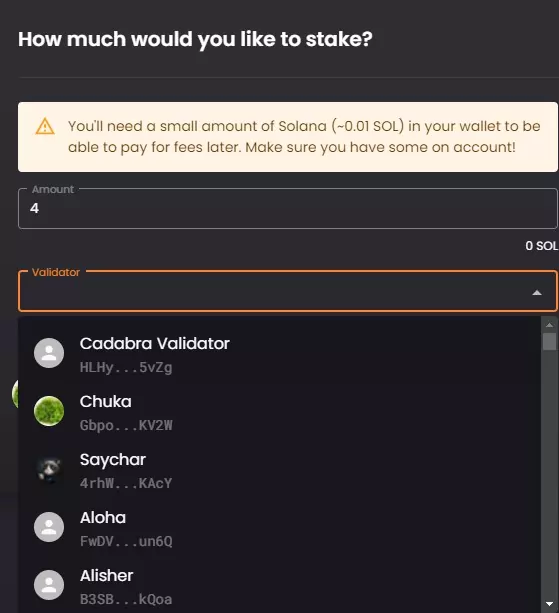Select Cadabra Validator from the list
The width and height of the screenshot is (559, 613).
click(x=280, y=353)
